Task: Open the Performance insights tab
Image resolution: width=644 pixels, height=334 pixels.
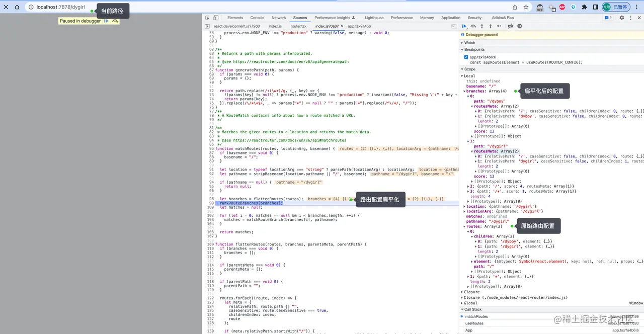Action: point(335,18)
